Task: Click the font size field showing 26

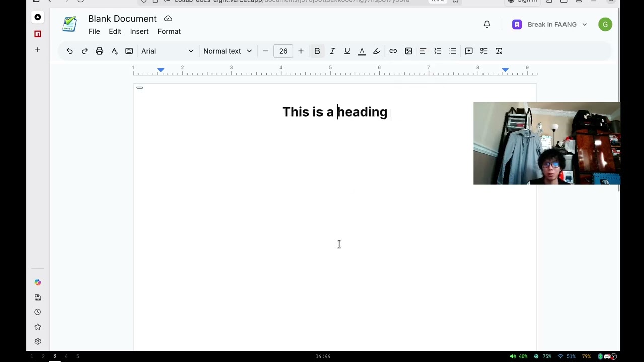Action: pyautogui.click(x=283, y=51)
